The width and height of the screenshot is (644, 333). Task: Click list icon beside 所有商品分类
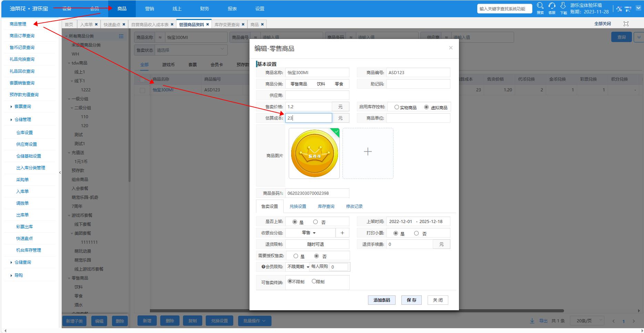(x=121, y=36)
